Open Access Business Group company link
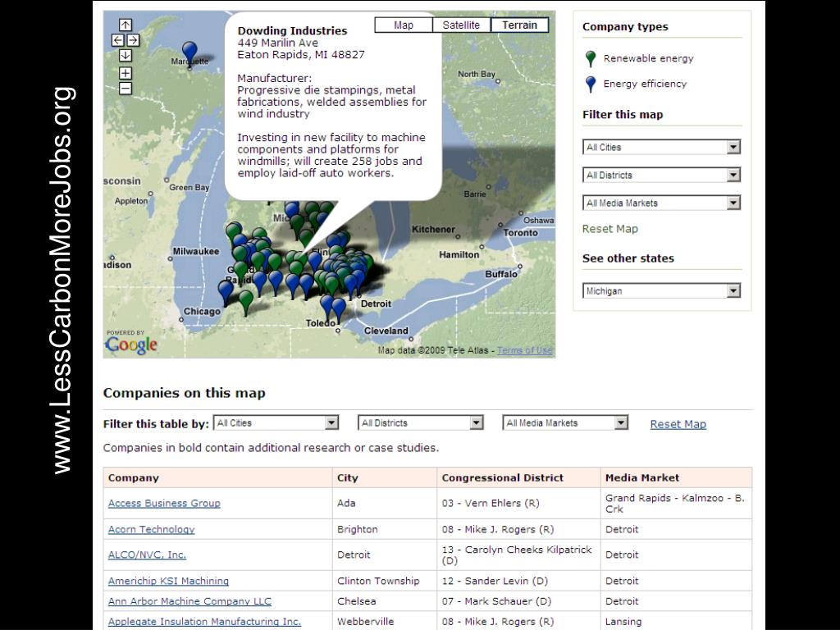 [164, 503]
